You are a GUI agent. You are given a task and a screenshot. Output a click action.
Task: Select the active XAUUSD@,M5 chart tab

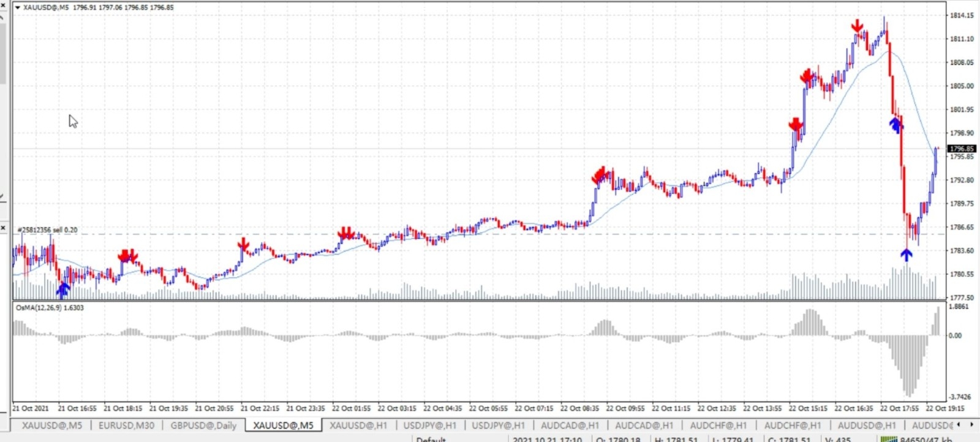[283, 425]
